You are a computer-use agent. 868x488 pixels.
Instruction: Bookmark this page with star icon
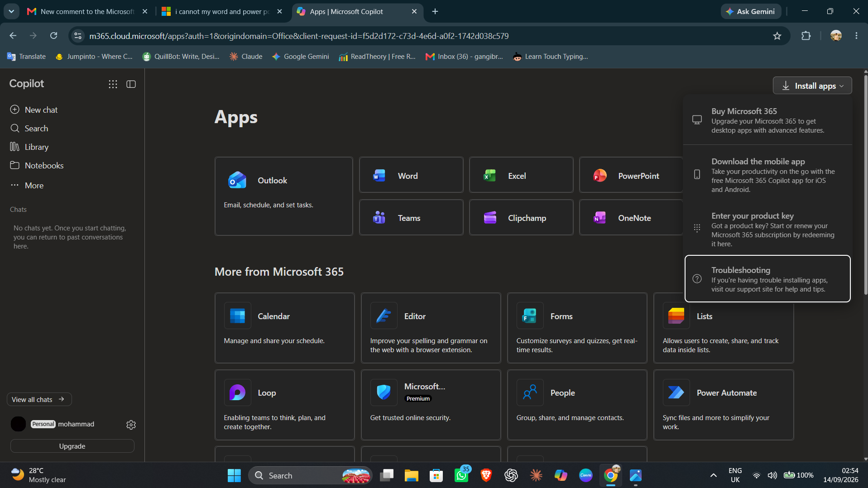[777, 36]
